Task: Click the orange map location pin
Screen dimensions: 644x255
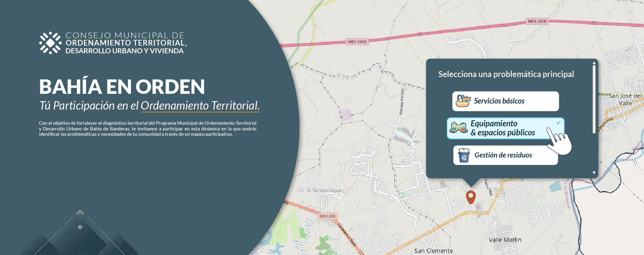Action: [471, 197]
